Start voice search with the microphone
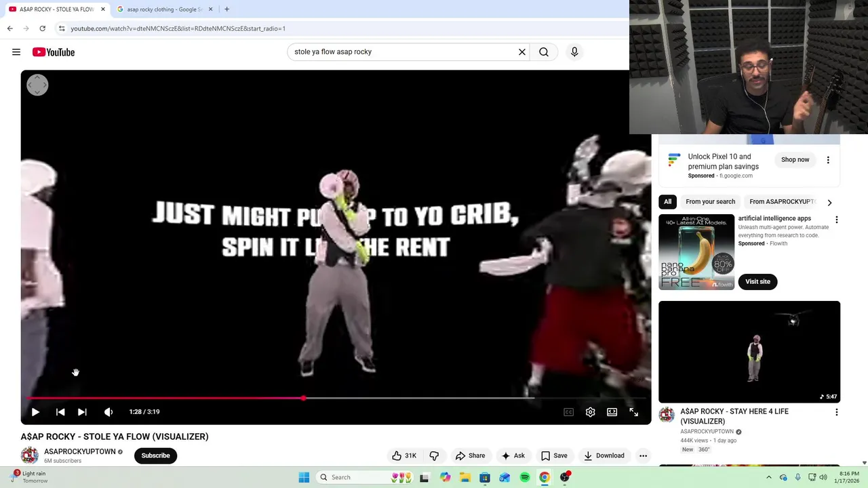Viewport: 868px width, 488px height. click(x=574, y=52)
